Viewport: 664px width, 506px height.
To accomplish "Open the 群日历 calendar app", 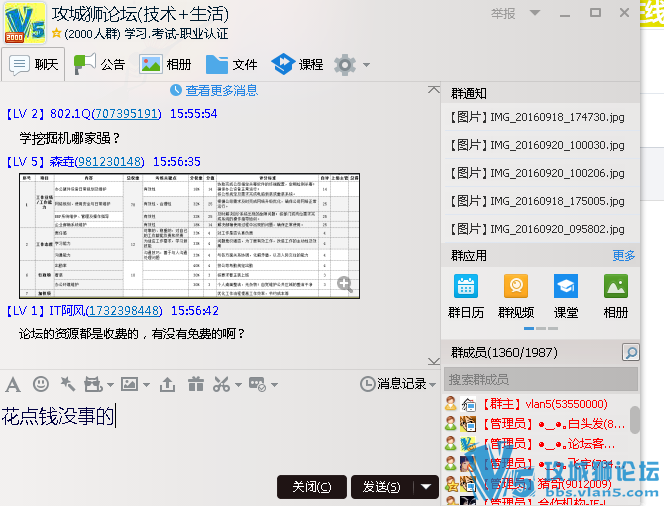I will 466,296.
